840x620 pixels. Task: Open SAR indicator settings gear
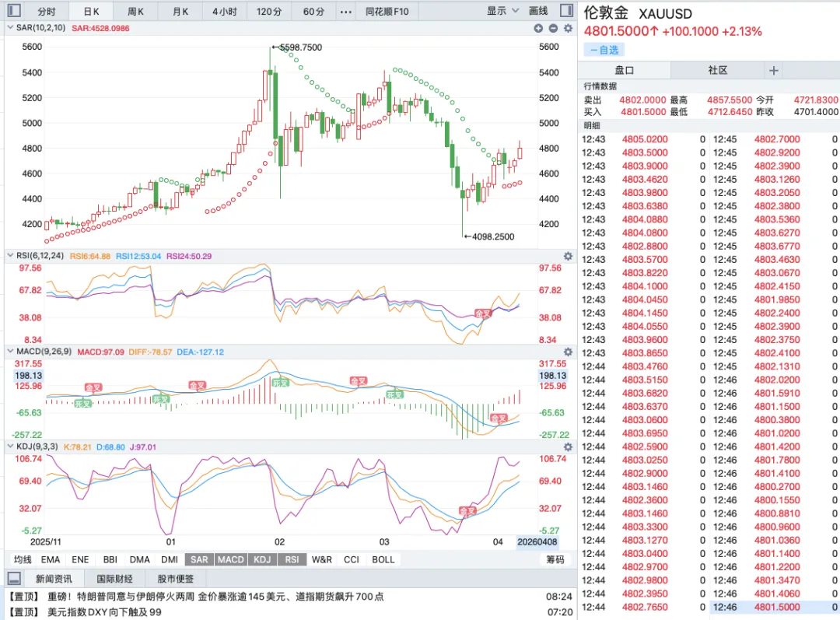pyautogui.click(x=568, y=28)
